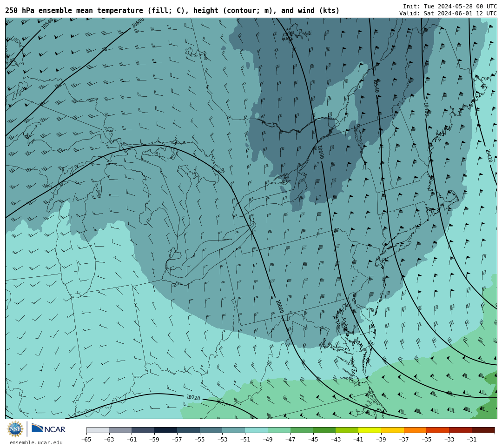Click the -49 colorbar tick label
This screenshot has width=502, height=448.
[268, 440]
